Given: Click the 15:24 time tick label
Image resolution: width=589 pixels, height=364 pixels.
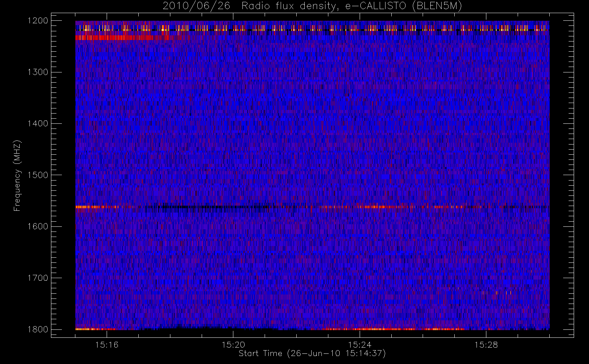Looking at the screenshot, I should coord(359,345).
